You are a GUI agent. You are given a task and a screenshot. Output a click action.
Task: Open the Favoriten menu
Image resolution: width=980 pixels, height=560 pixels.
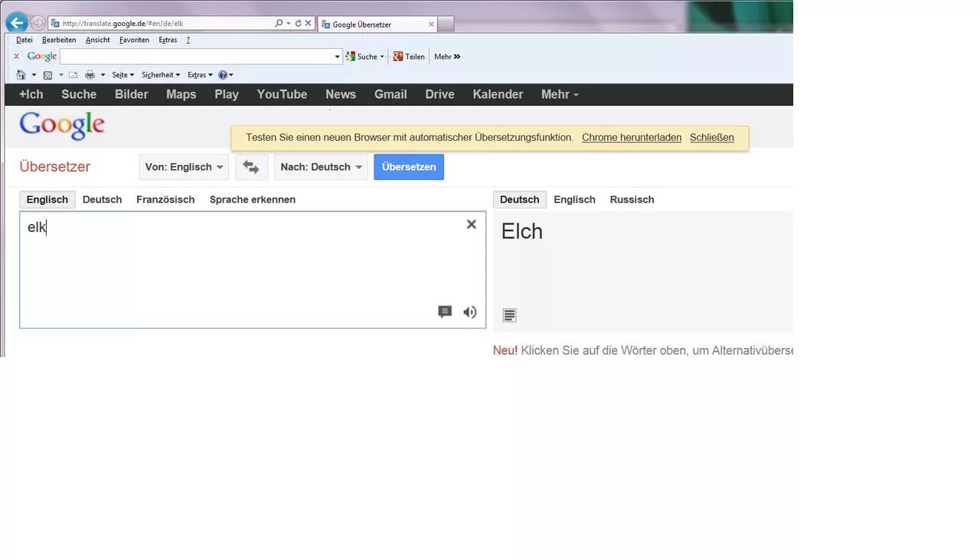coord(134,40)
